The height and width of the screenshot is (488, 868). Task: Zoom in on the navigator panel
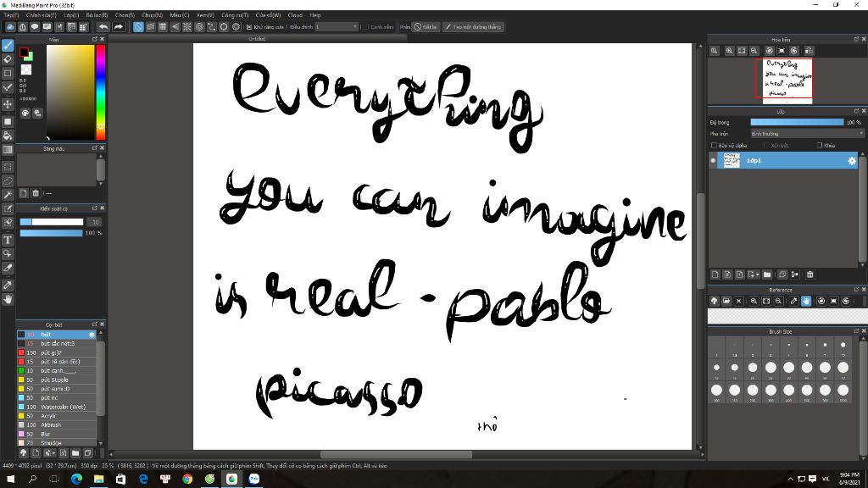point(730,51)
